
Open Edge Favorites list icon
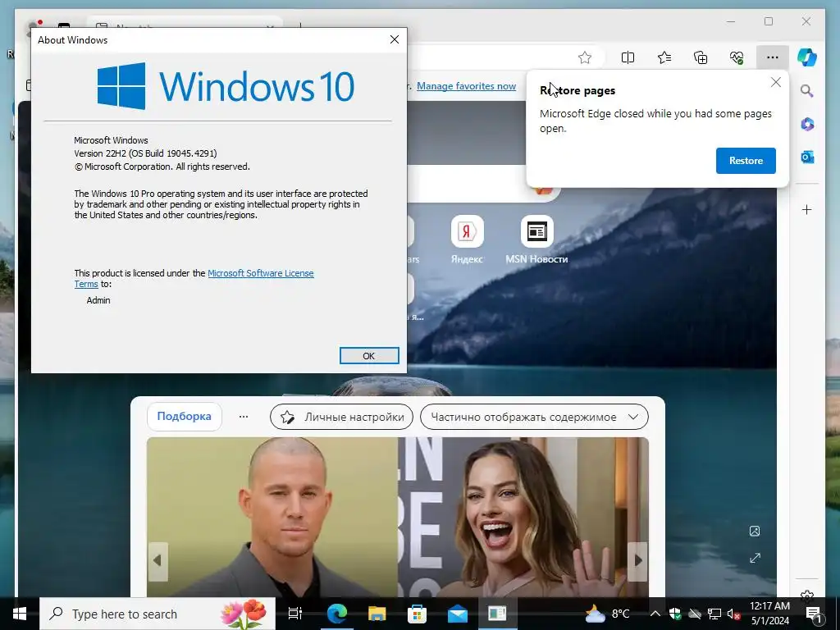coord(664,57)
